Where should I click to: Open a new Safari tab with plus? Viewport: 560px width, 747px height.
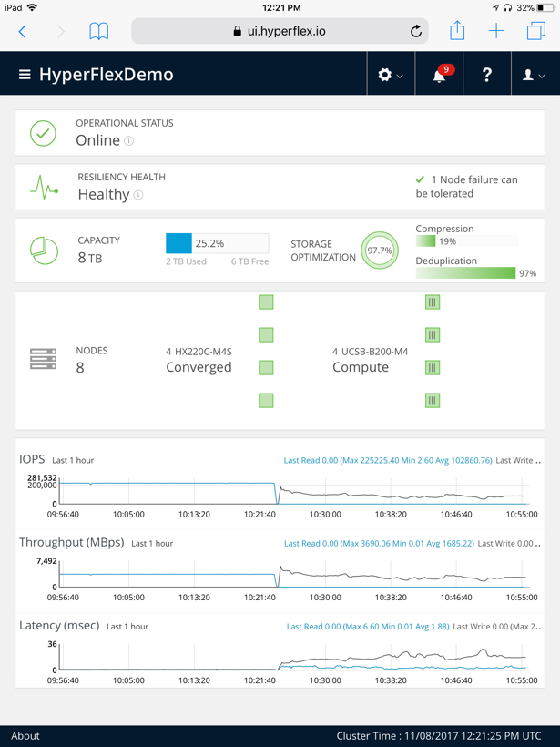[x=496, y=31]
